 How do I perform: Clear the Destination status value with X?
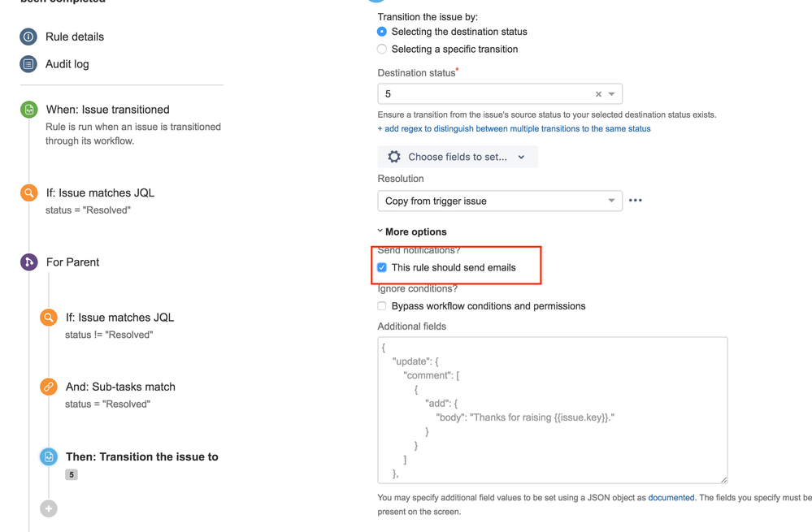tap(599, 94)
